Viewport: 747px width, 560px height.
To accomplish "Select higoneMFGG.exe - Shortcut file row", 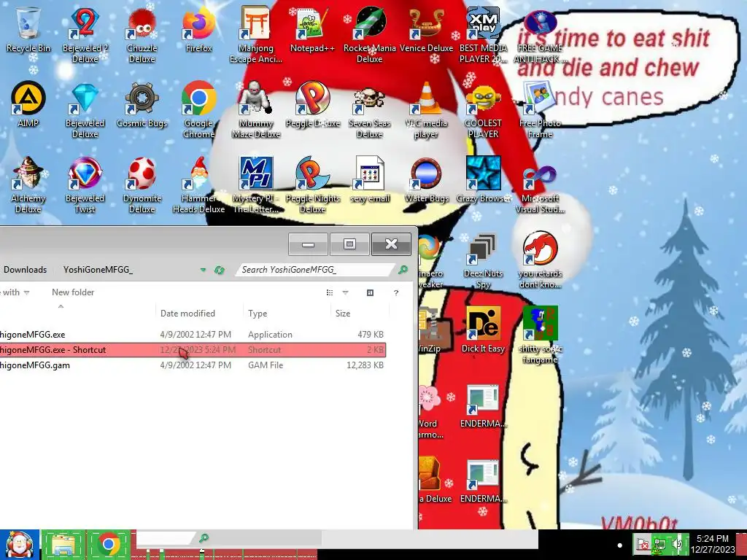I will tap(193, 349).
